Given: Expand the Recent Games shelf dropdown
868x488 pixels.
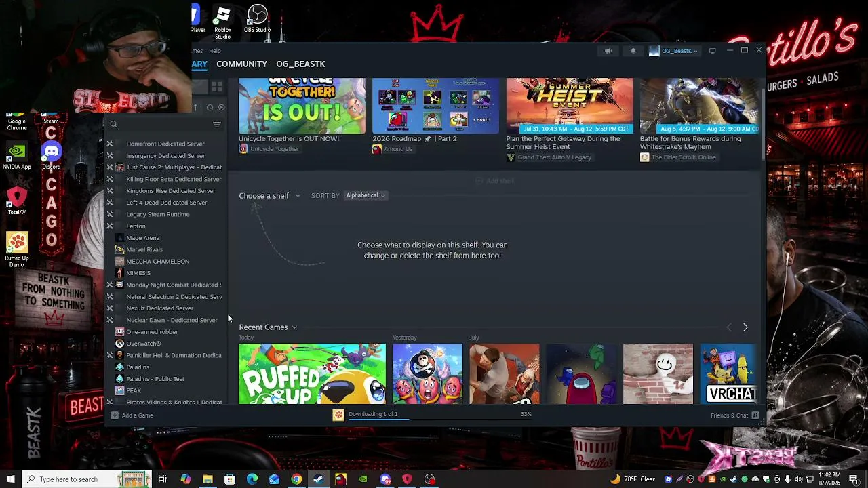Looking at the screenshot, I should coord(268,327).
